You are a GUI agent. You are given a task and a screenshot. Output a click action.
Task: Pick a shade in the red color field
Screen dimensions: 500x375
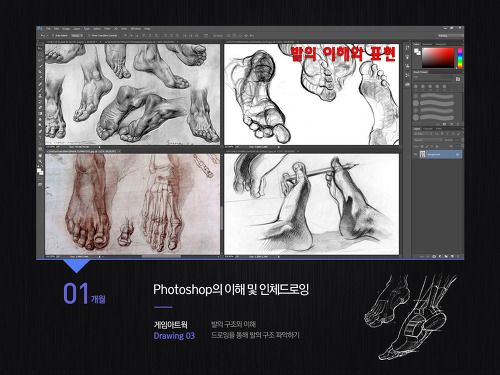438,58
